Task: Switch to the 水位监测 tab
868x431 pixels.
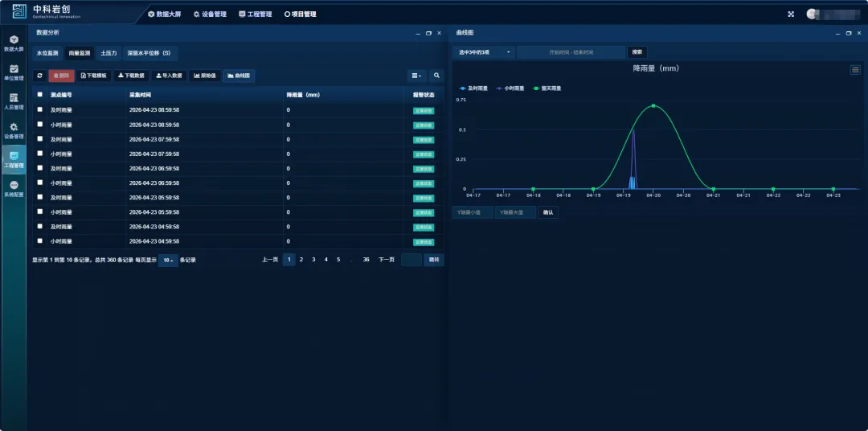Action: [47, 53]
